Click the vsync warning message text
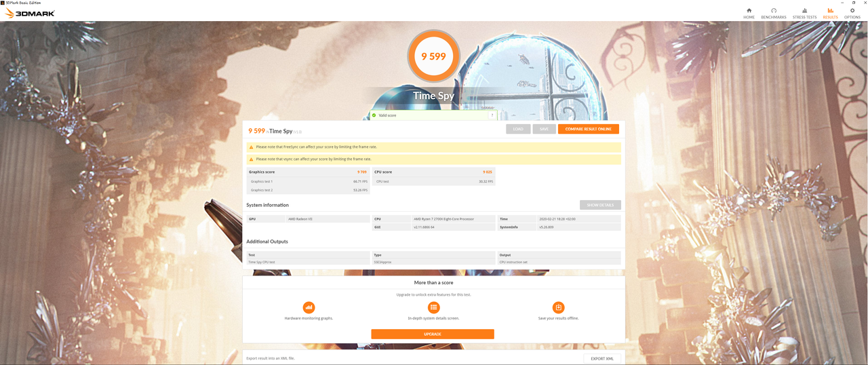This screenshot has height=365, width=868. 314,159
